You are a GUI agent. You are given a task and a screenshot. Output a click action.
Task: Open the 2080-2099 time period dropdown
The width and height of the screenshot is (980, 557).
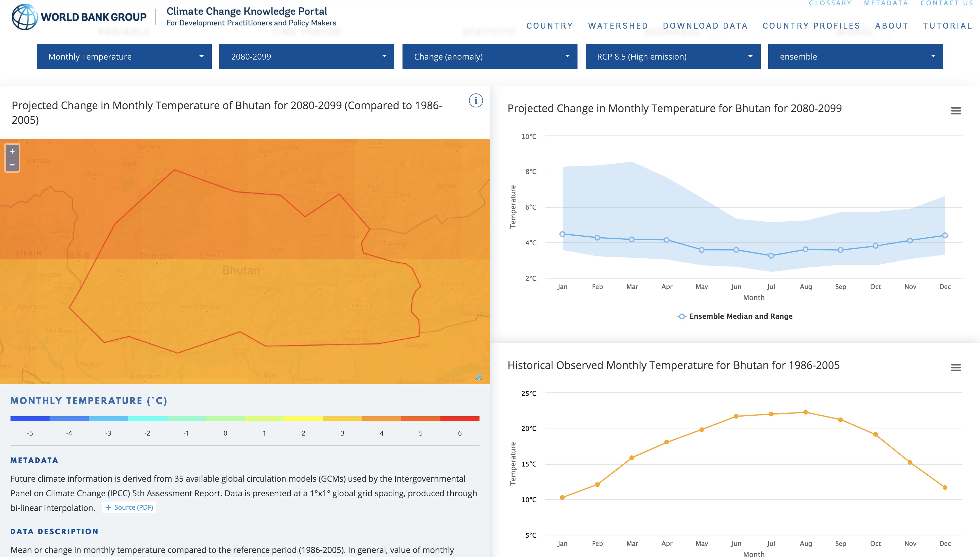[x=307, y=57]
